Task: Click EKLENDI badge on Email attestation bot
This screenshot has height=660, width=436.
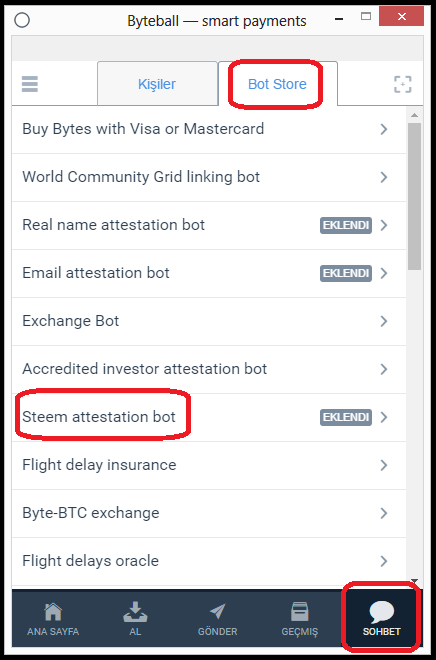Action: pos(346,273)
